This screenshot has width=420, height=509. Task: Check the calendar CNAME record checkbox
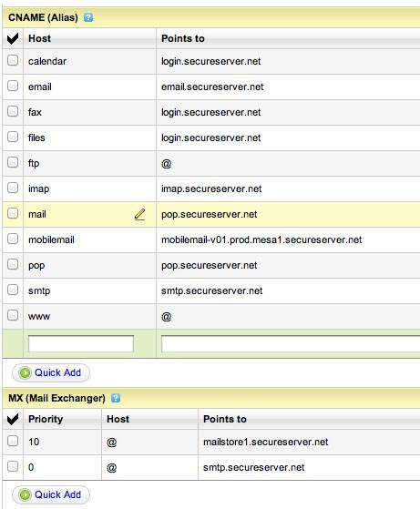(13, 60)
